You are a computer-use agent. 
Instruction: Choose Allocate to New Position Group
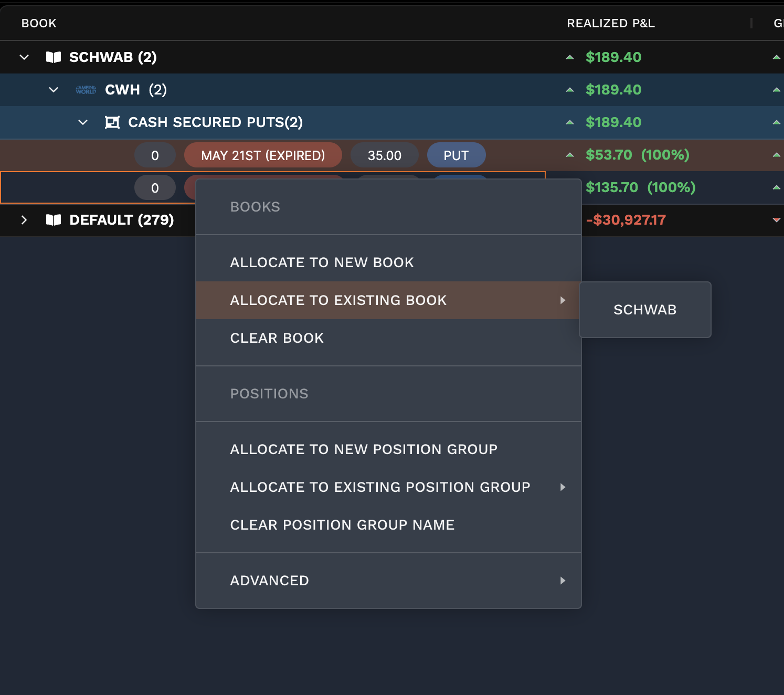point(388,449)
